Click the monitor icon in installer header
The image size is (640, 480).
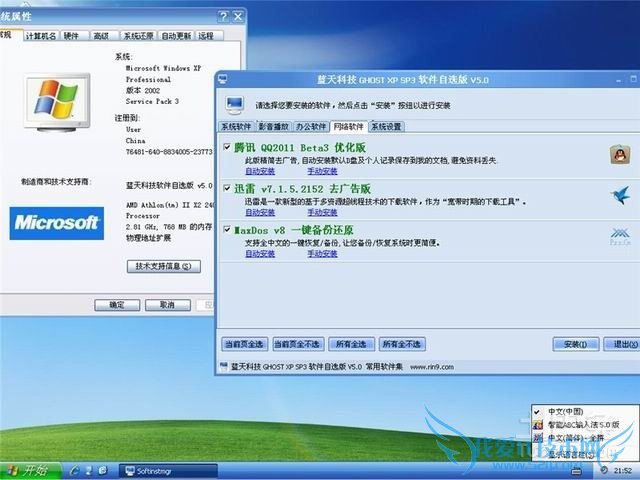pyautogui.click(x=234, y=102)
